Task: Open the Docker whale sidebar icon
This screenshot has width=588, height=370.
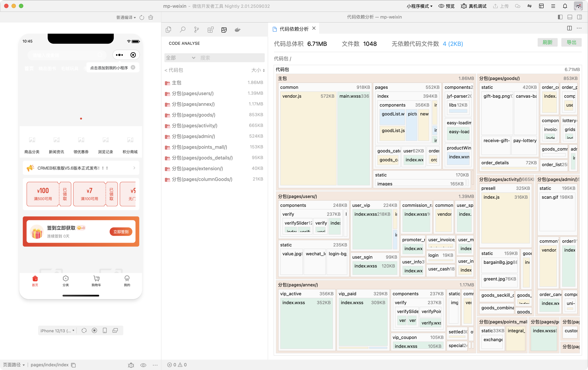Action: click(238, 30)
